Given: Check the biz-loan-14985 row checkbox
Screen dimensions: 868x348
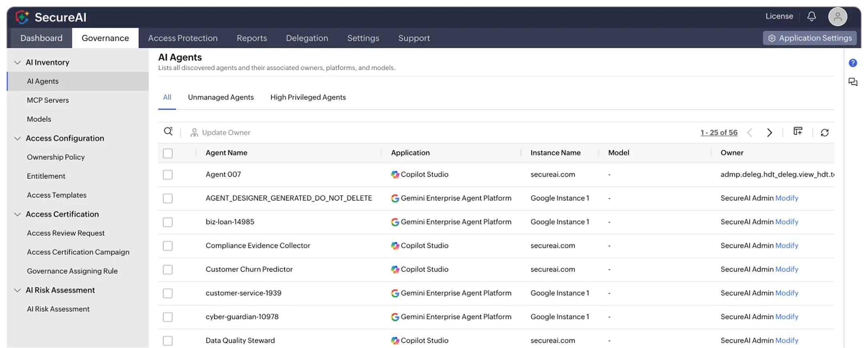Looking at the screenshot, I should coord(168,222).
